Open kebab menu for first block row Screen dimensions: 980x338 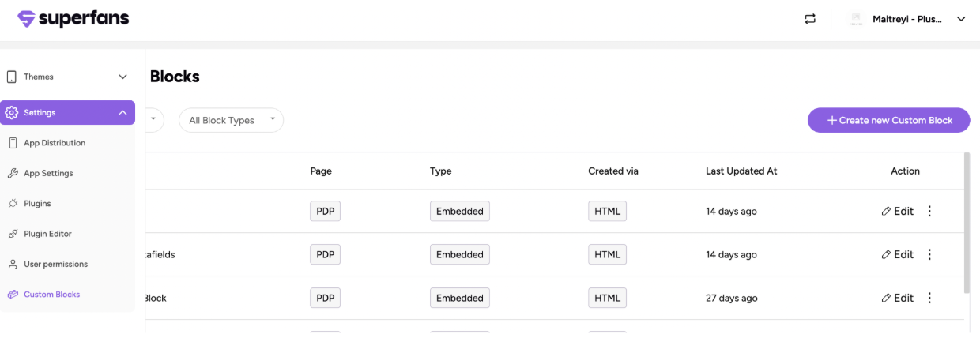point(929,211)
